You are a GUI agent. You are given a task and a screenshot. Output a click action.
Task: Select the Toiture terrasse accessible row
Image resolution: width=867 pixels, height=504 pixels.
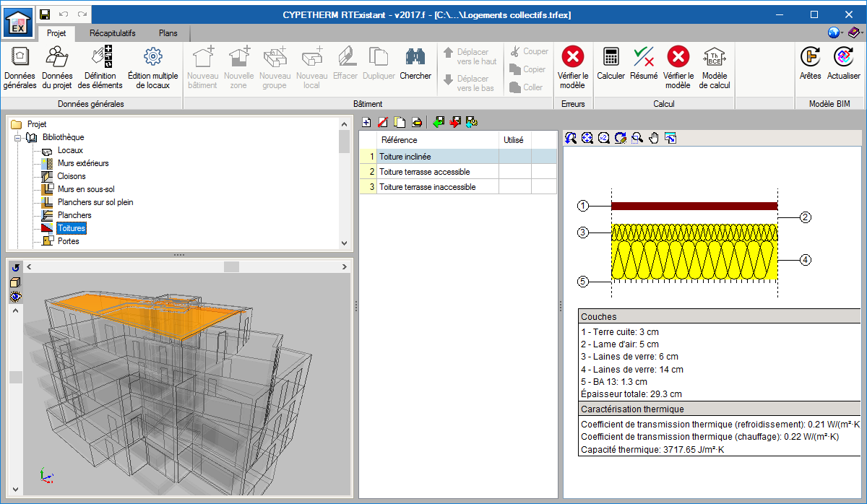[x=458, y=172]
